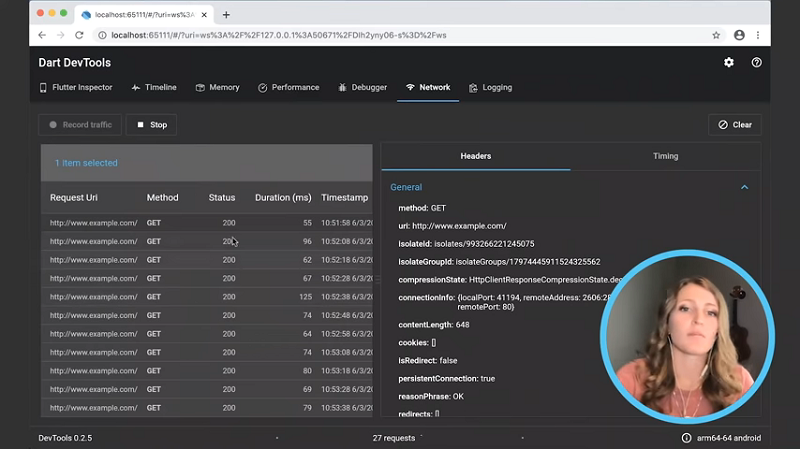Select request with duration 64
800x449 pixels.
[207, 334]
